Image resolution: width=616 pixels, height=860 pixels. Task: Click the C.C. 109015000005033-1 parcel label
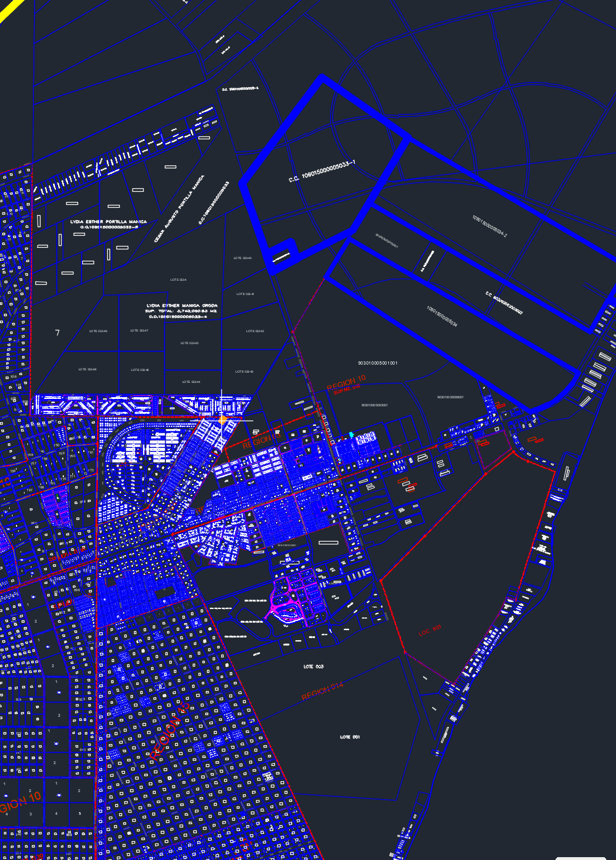322,172
